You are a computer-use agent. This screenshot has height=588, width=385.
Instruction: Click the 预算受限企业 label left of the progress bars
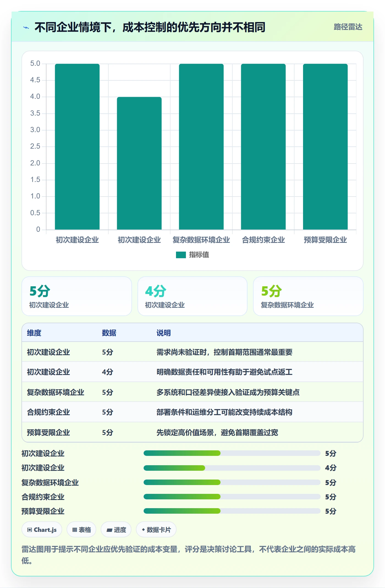click(x=43, y=511)
